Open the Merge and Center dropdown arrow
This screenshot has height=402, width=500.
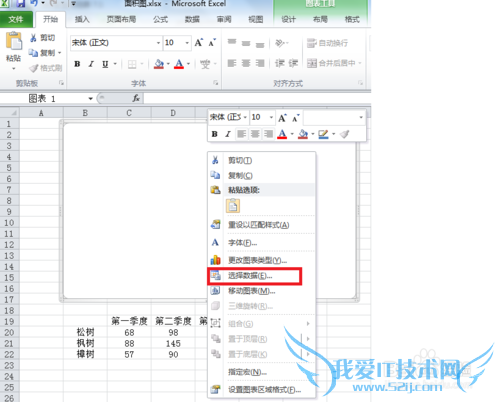[360, 63]
